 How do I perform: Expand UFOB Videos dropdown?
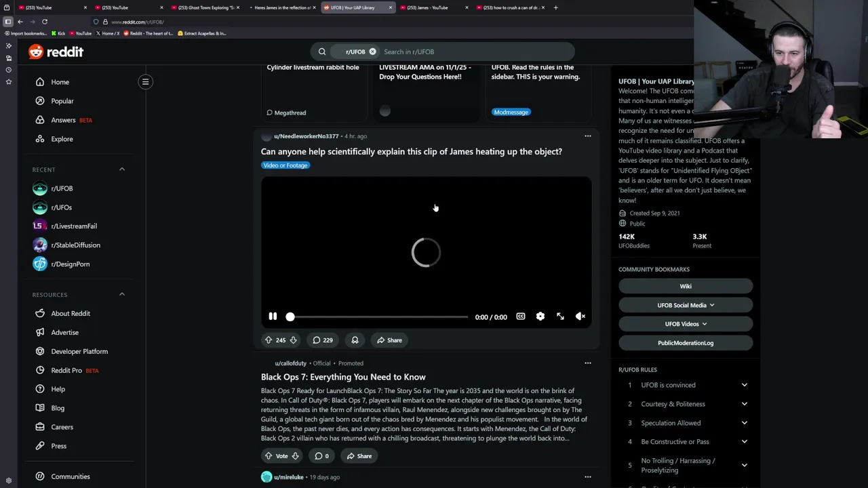point(686,324)
